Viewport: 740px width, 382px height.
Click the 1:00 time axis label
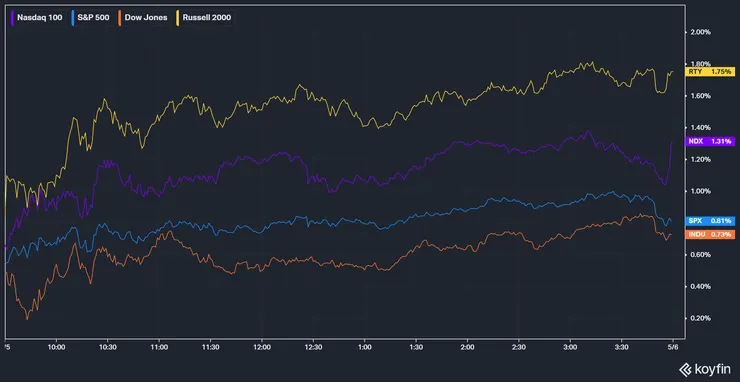tap(365, 347)
